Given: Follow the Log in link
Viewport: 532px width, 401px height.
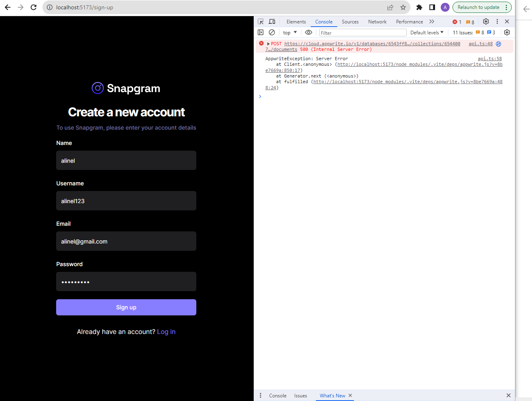Looking at the screenshot, I should (x=166, y=332).
